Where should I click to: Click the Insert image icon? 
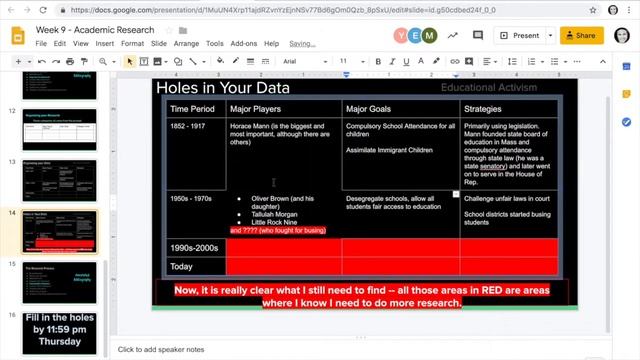tap(157, 62)
